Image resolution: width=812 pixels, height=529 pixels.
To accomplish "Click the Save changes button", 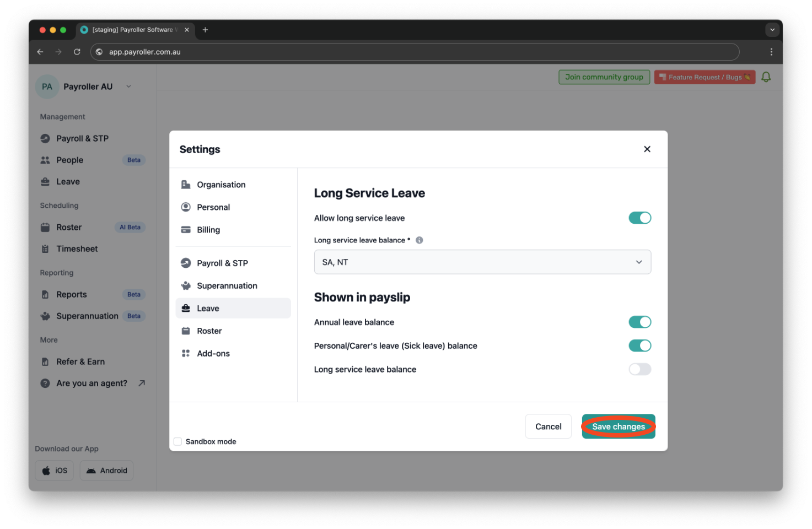I will pyautogui.click(x=618, y=426).
